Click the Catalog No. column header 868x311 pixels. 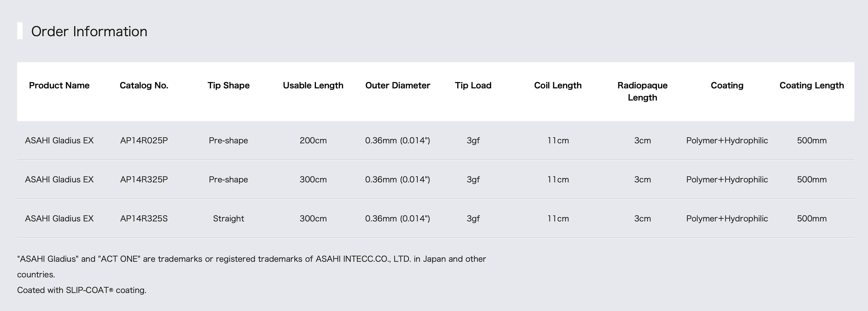point(144,85)
